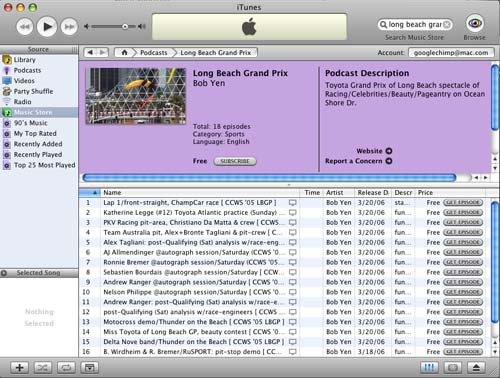Click Podcasts breadcrumb
Screen dimensions: 500x378
154,53
